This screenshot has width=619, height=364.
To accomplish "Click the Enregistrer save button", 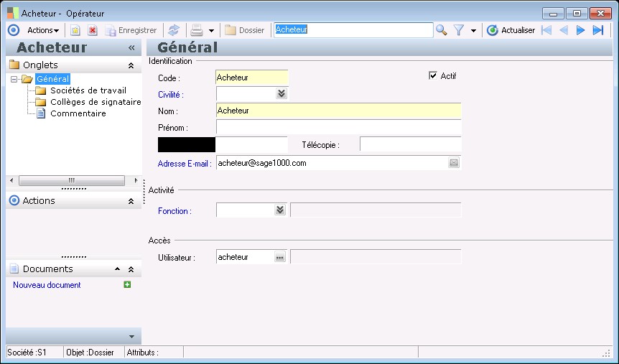I will [131, 30].
